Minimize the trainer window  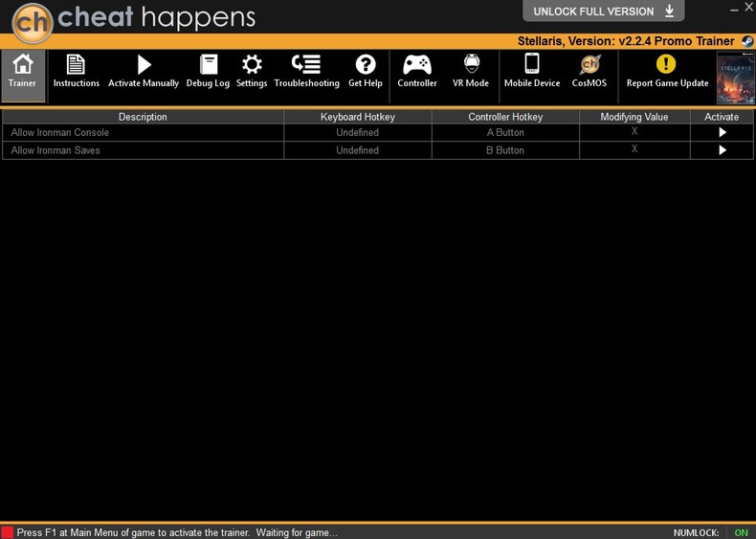point(734,11)
